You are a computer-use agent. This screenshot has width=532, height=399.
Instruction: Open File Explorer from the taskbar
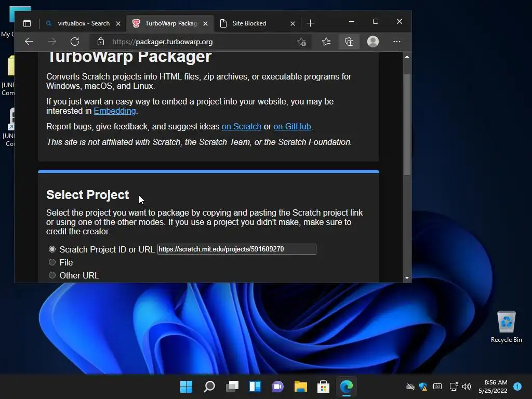click(301, 387)
